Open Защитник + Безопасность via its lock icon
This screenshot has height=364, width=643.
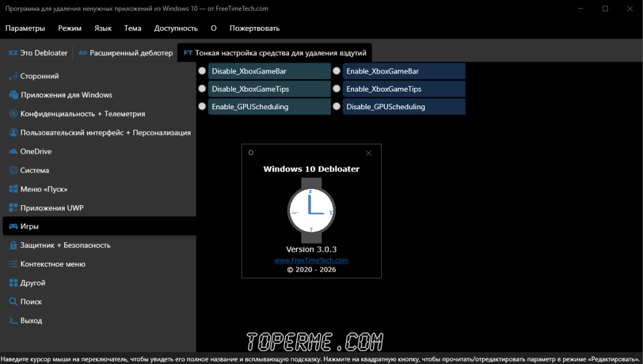13,245
